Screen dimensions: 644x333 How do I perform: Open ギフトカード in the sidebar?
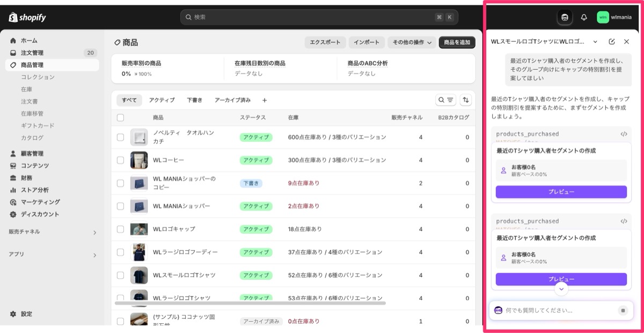[x=38, y=126]
